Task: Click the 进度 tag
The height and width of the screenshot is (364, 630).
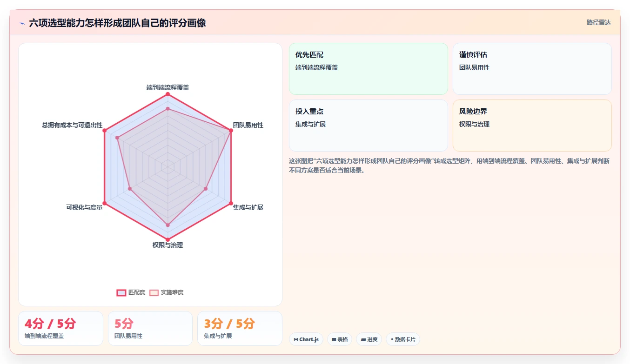Action: (369, 339)
